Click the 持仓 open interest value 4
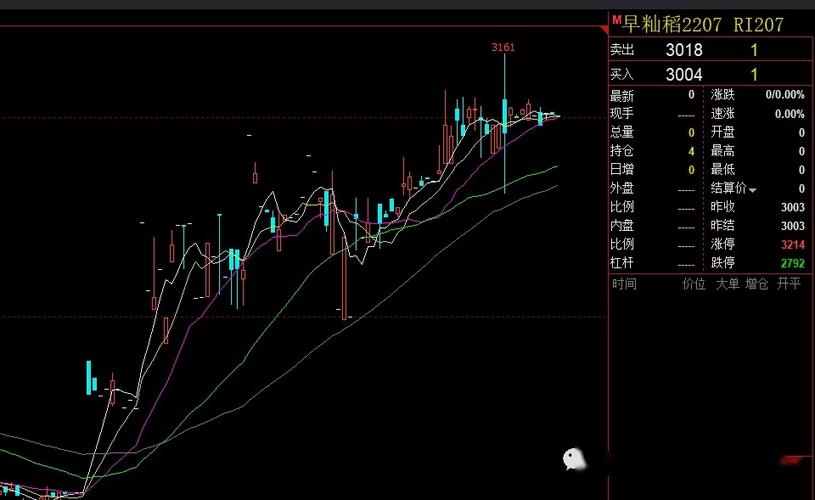815x500 pixels. [x=691, y=151]
